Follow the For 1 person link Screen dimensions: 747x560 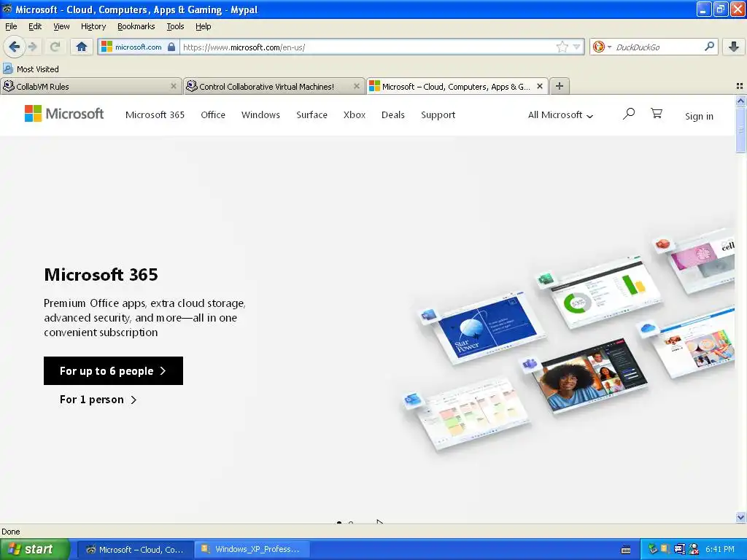coord(98,400)
